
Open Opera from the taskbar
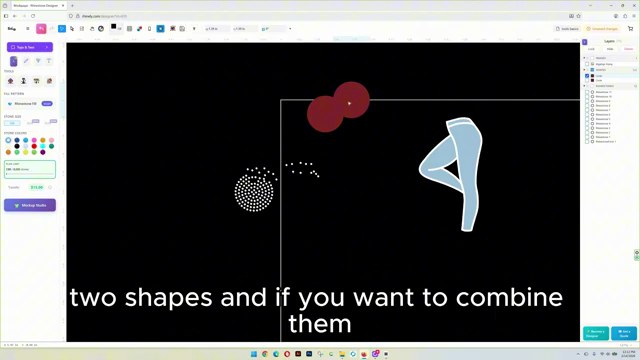pyautogui.click(x=287, y=354)
